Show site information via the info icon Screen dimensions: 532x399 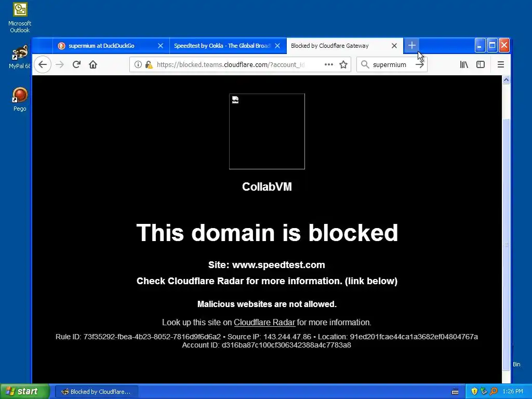click(138, 64)
